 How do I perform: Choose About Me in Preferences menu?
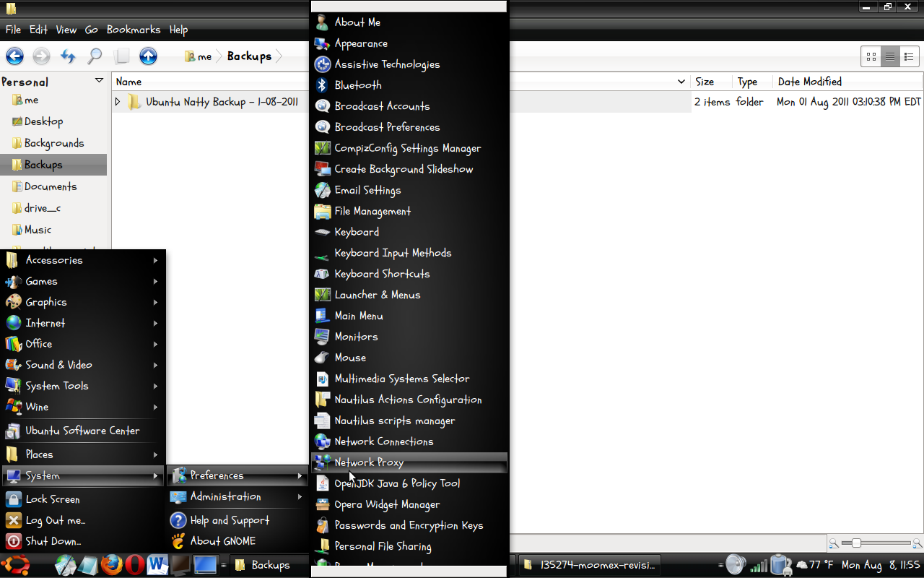(x=409, y=22)
